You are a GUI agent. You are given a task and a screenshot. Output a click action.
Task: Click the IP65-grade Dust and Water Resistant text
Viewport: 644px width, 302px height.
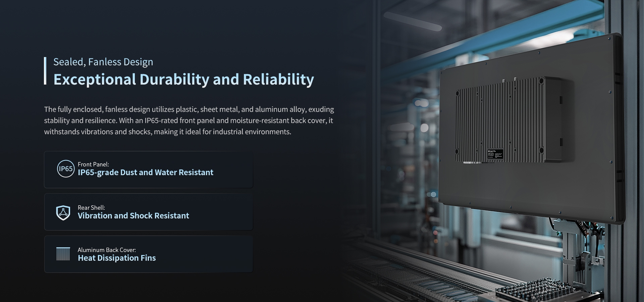(x=145, y=172)
